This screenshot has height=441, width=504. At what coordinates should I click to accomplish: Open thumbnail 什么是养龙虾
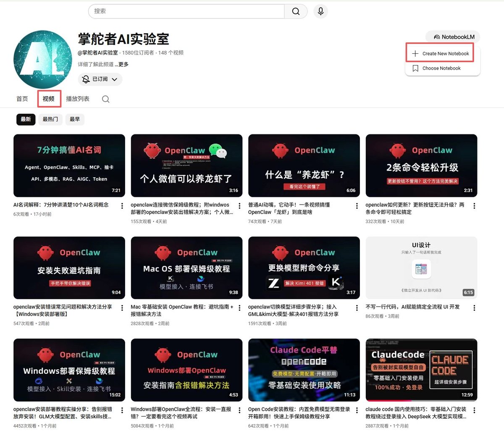(304, 165)
